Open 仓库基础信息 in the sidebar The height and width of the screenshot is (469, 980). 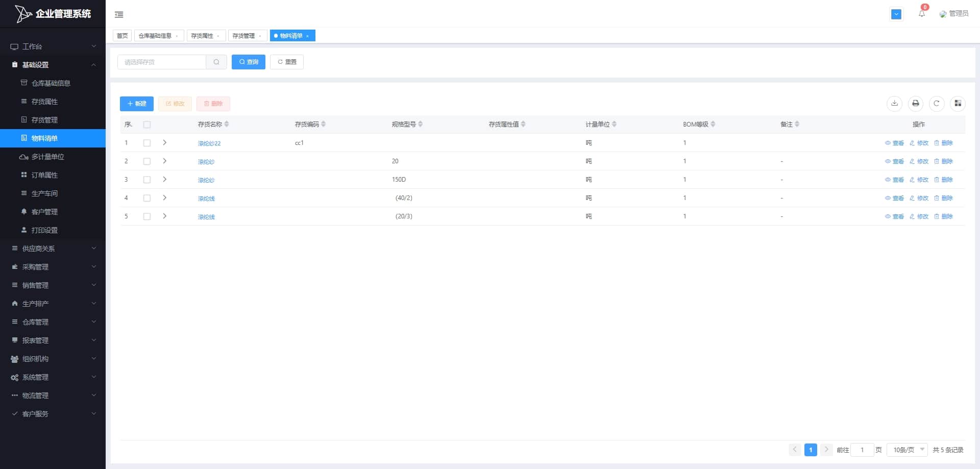pyautogui.click(x=53, y=83)
